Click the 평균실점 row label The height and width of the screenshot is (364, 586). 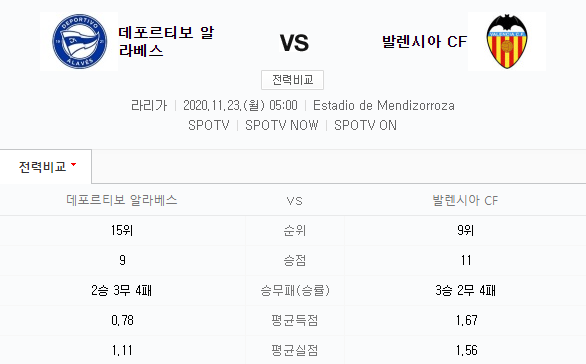click(294, 350)
